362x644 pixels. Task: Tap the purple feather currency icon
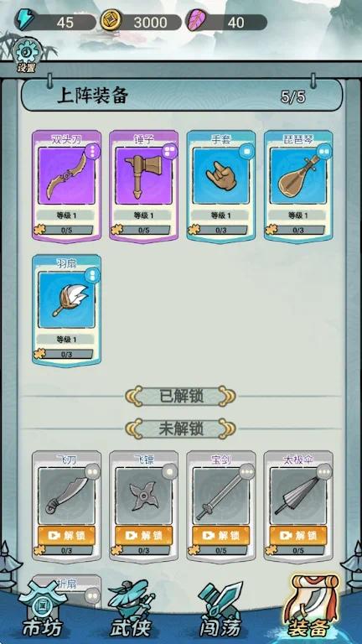point(196,20)
